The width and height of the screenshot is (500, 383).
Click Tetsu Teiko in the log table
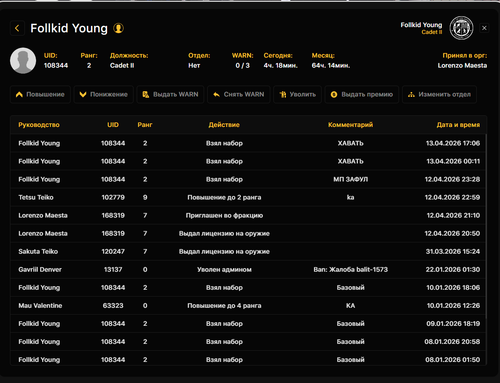(x=36, y=197)
